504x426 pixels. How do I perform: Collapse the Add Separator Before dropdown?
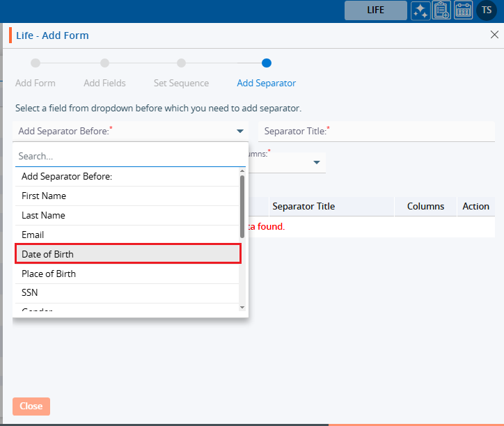click(x=239, y=131)
